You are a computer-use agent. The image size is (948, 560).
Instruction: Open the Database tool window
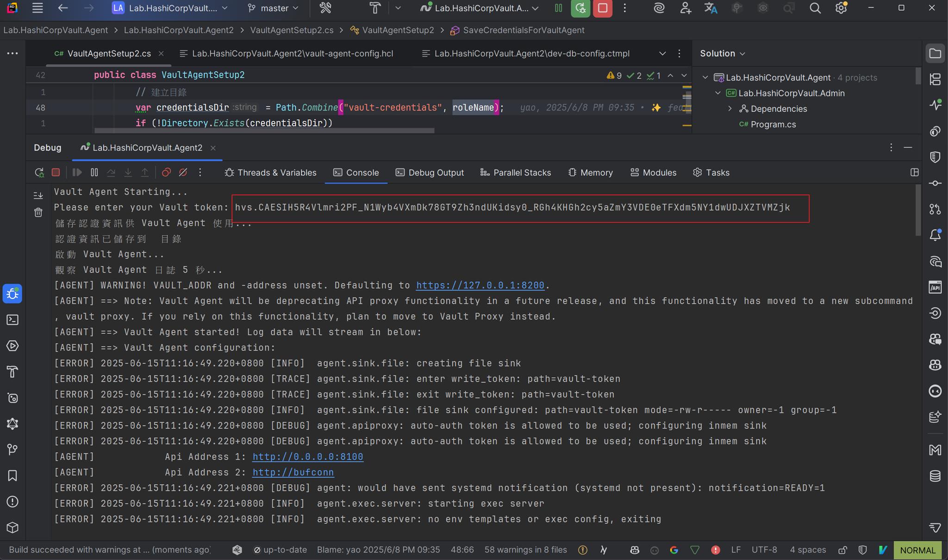(x=935, y=476)
